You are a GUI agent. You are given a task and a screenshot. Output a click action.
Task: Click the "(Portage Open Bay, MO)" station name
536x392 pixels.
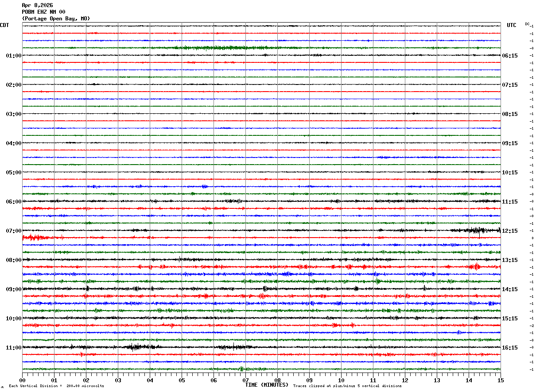[x=56, y=19]
